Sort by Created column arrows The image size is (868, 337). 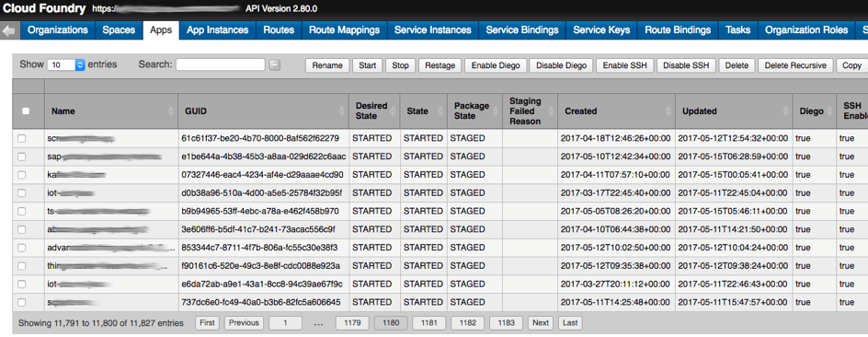tap(668, 110)
